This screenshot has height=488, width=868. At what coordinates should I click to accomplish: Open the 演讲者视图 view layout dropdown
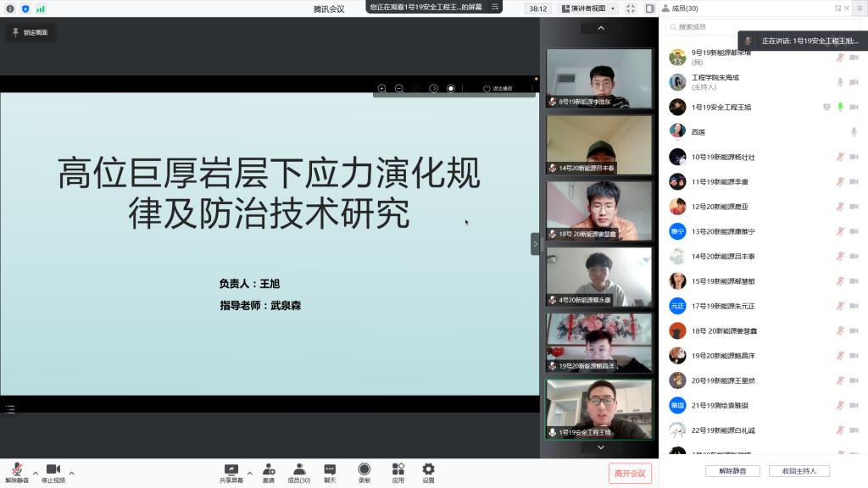(588, 8)
